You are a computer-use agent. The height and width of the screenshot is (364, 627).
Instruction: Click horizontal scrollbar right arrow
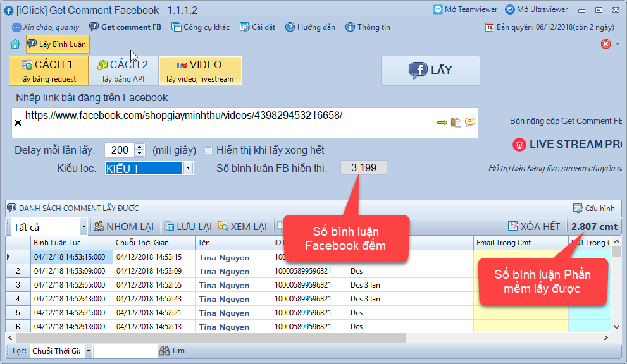(x=606, y=338)
